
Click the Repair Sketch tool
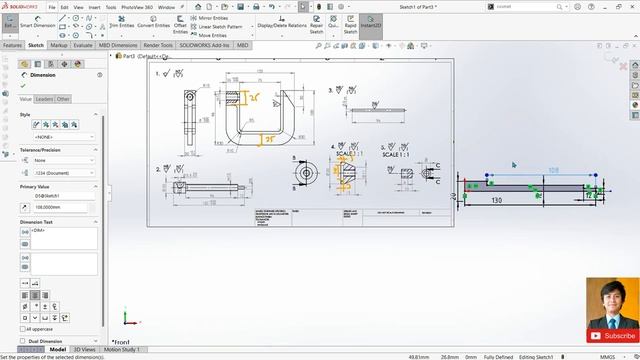(x=316, y=24)
